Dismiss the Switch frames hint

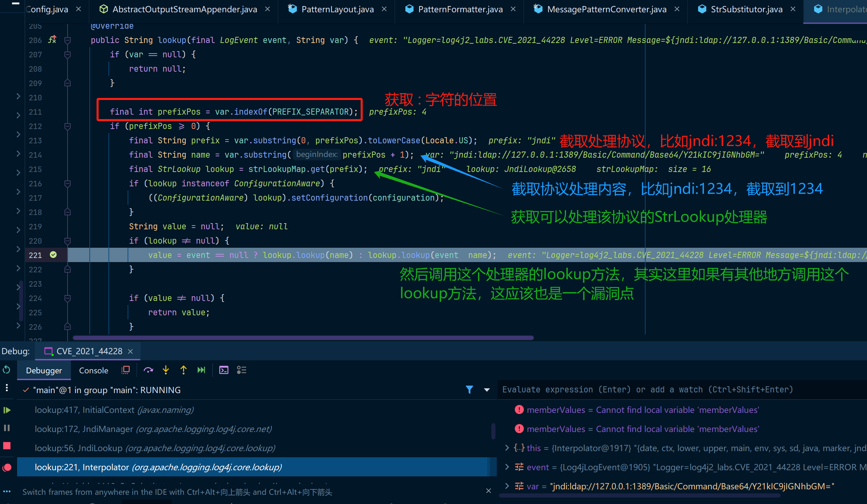pos(489,491)
